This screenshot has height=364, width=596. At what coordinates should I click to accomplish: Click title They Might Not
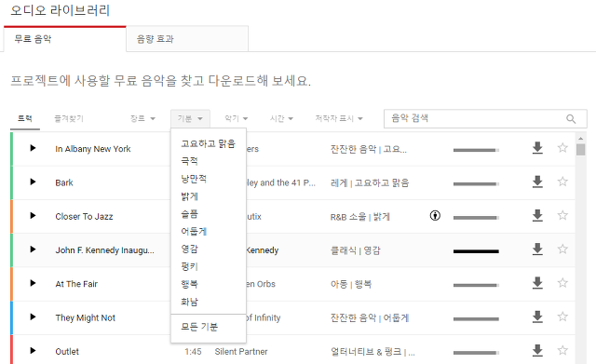(x=85, y=317)
